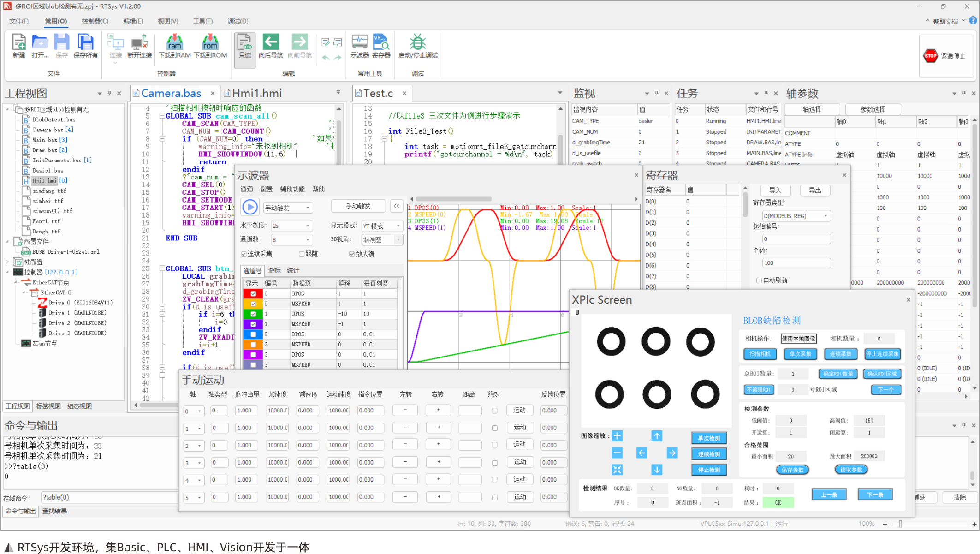Screen dimensions: 980x554
Task: Open the 文件(F) menu
Action: [18, 21]
